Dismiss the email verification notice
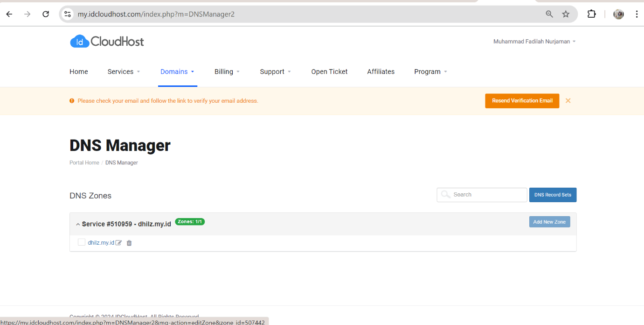Viewport: 644px width, 325px height. [x=568, y=101]
